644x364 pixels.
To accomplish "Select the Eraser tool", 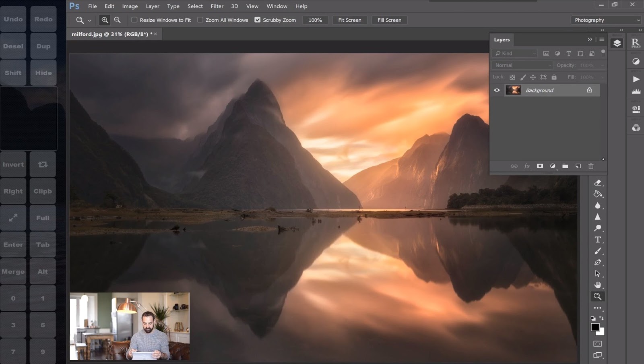I will click(x=598, y=182).
